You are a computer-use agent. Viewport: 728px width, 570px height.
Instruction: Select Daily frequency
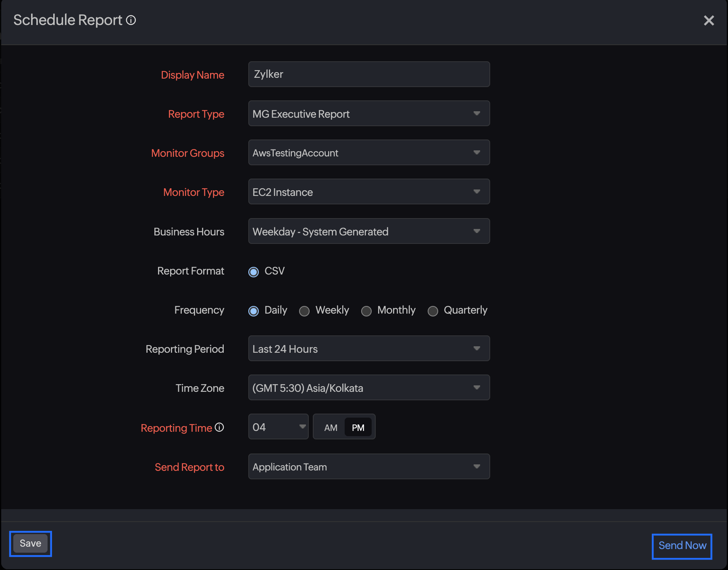(254, 311)
